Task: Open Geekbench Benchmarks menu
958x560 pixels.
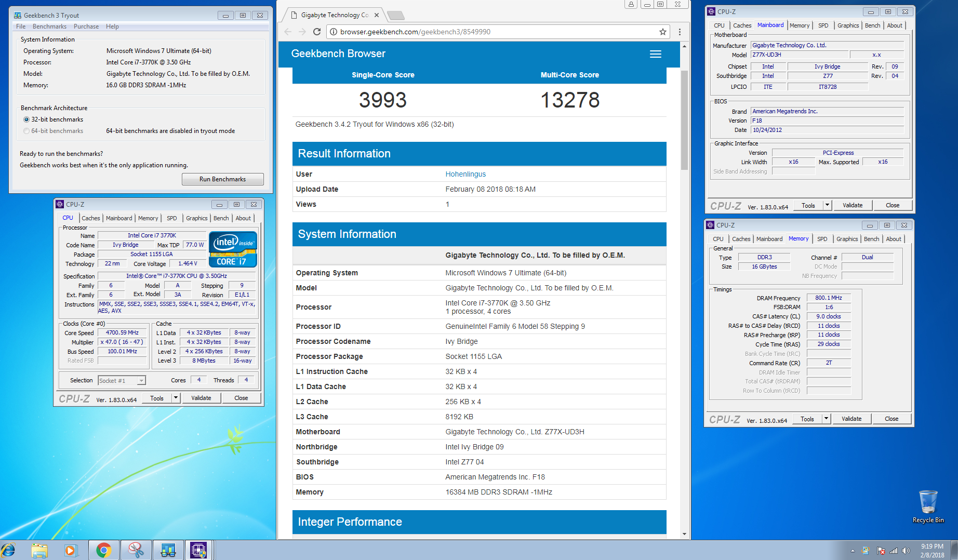Action: click(x=49, y=26)
